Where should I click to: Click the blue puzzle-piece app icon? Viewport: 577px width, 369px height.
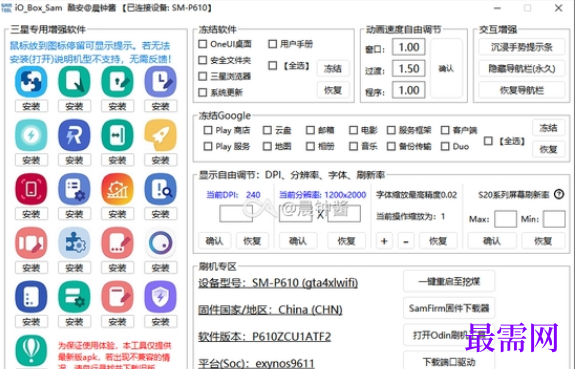(x=31, y=81)
